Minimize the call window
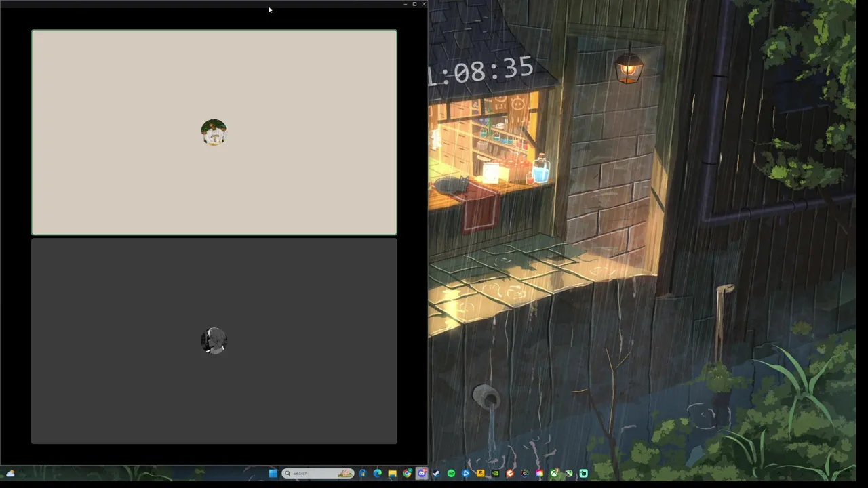 (x=406, y=4)
